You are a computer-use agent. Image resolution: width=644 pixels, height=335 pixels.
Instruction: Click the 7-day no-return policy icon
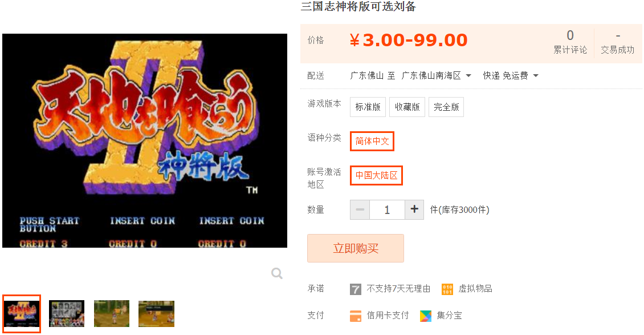(355, 289)
